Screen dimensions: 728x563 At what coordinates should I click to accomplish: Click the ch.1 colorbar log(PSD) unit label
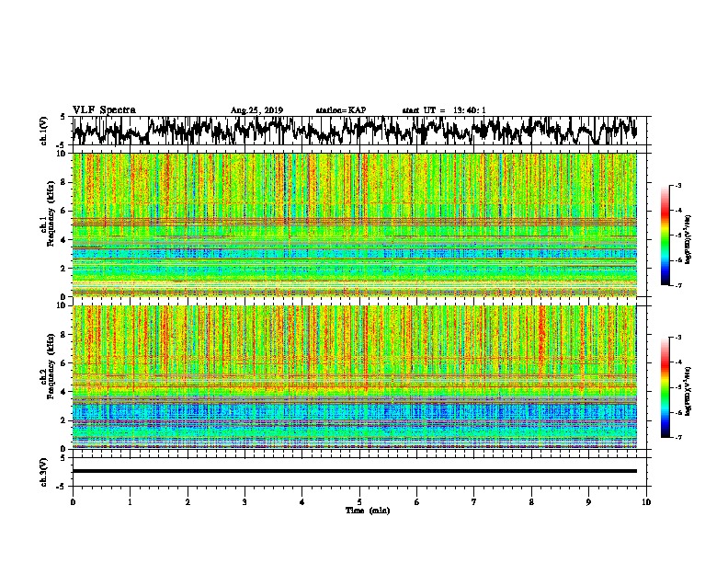click(688, 240)
